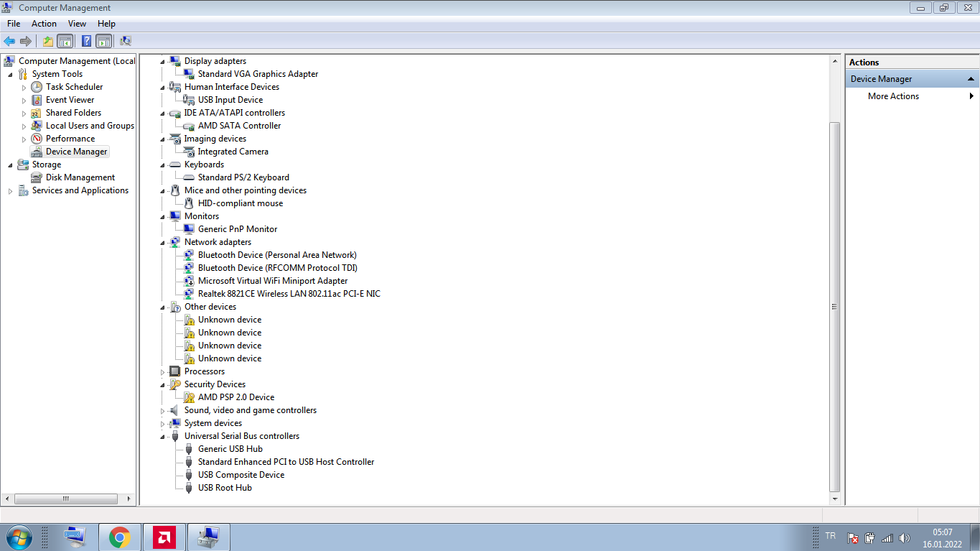Image resolution: width=980 pixels, height=551 pixels.
Task: Collapse the Network adapters category
Action: pos(162,242)
